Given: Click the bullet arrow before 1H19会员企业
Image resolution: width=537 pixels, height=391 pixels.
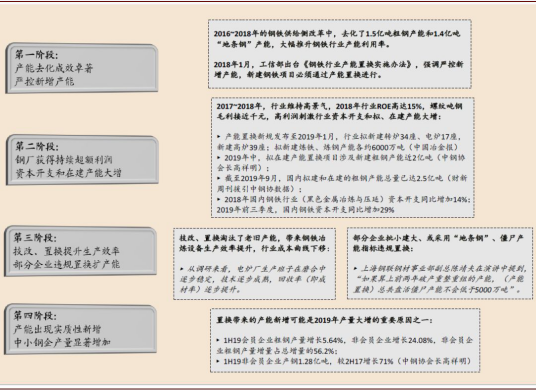Looking at the screenshot, I should point(219,340).
